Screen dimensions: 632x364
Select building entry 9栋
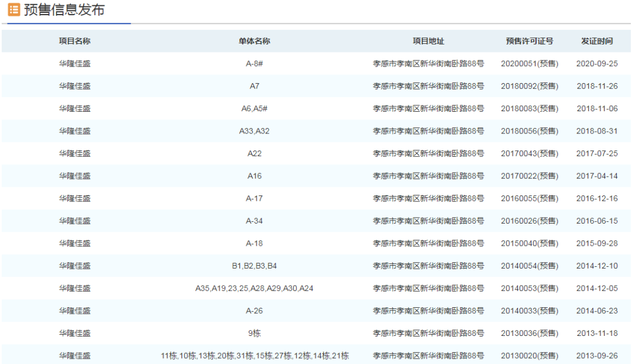pos(254,333)
